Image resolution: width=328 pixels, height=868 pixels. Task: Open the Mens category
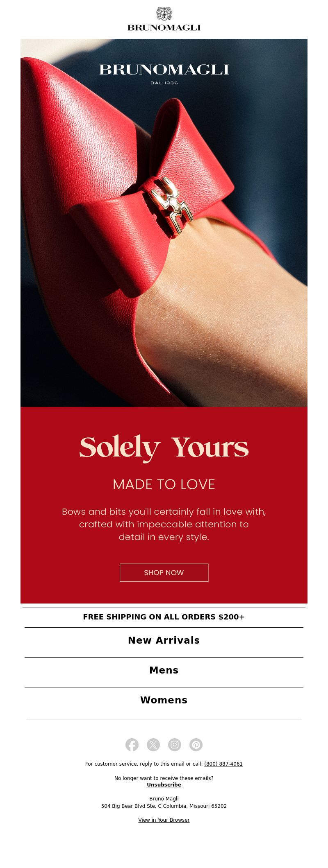point(164,670)
